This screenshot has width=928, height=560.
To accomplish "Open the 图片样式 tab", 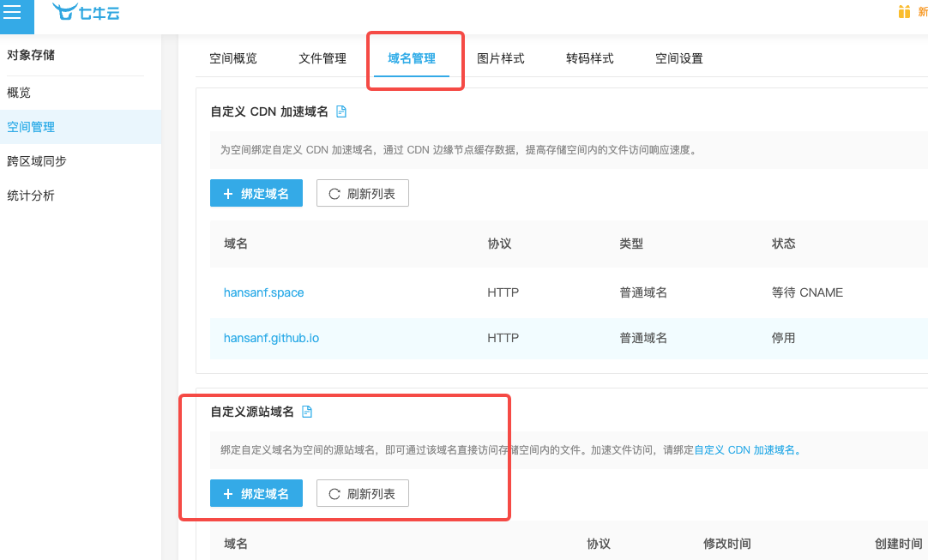I will 501,58.
